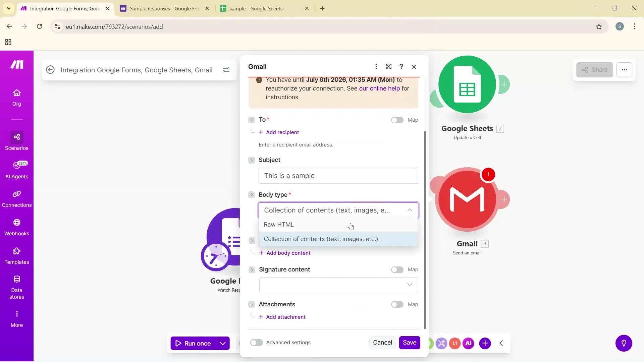Open the Gmail module options menu
Image resolution: width=644 pixels, height=362 pixels.
376,66
